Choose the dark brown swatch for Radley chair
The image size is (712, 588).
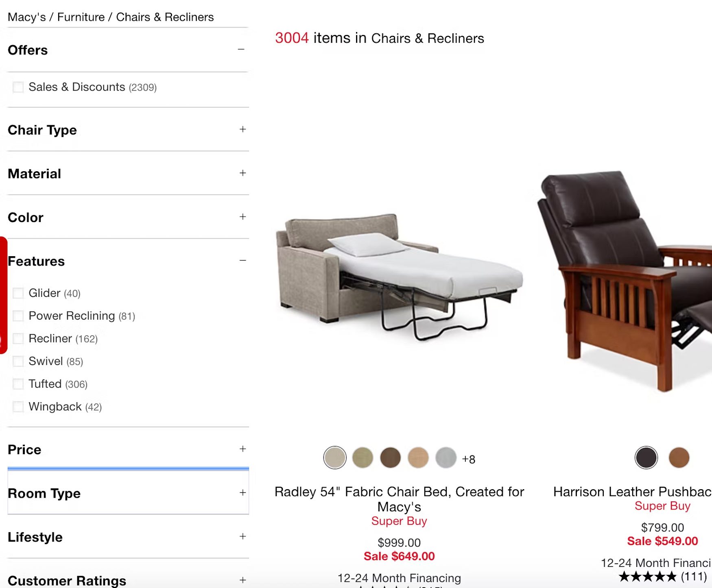click(x=390, y=458)
